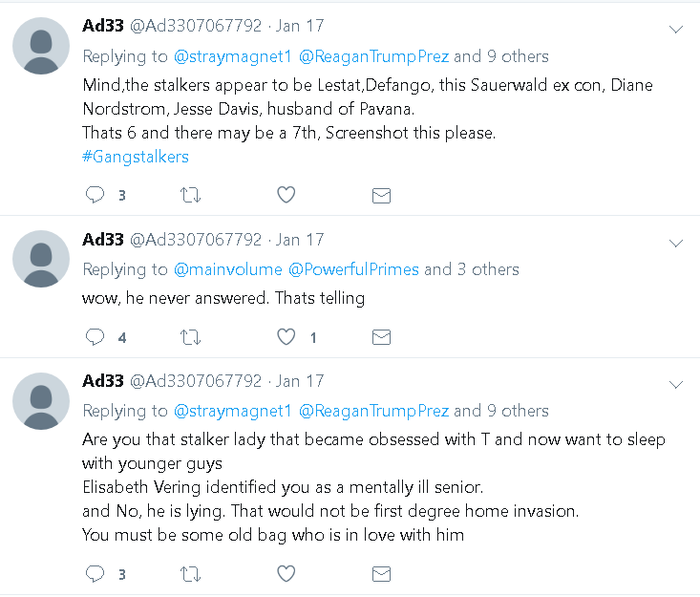Open the third tweet's dropdown chevron
The width and height of the screenshot is (700, 597).
(x=676, y=384)
